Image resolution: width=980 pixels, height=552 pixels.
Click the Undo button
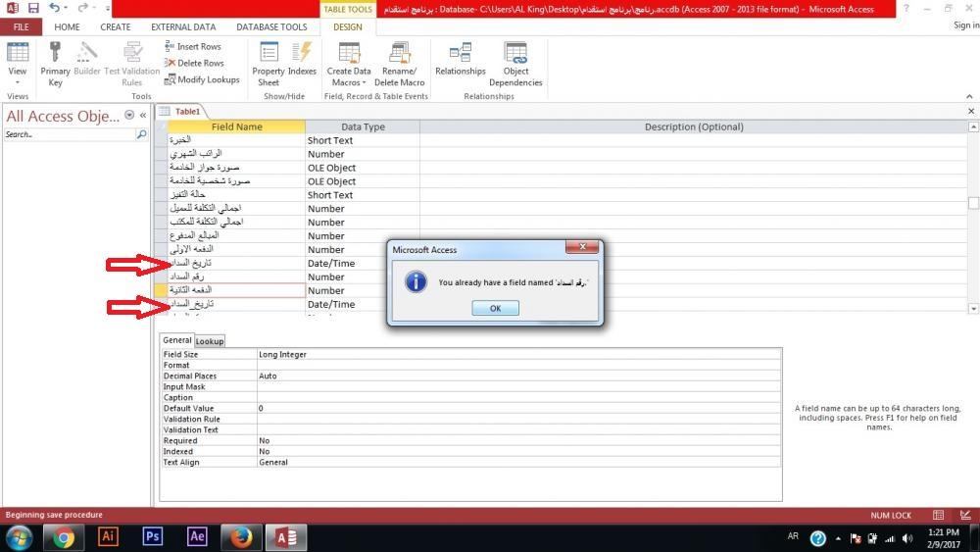[x=54, y=8]
